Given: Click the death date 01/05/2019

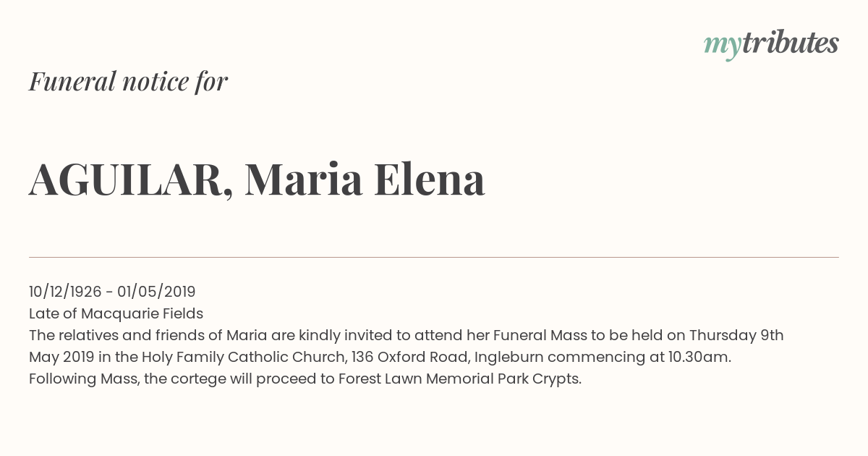Looking at the screenshot, I should [156, 292].
